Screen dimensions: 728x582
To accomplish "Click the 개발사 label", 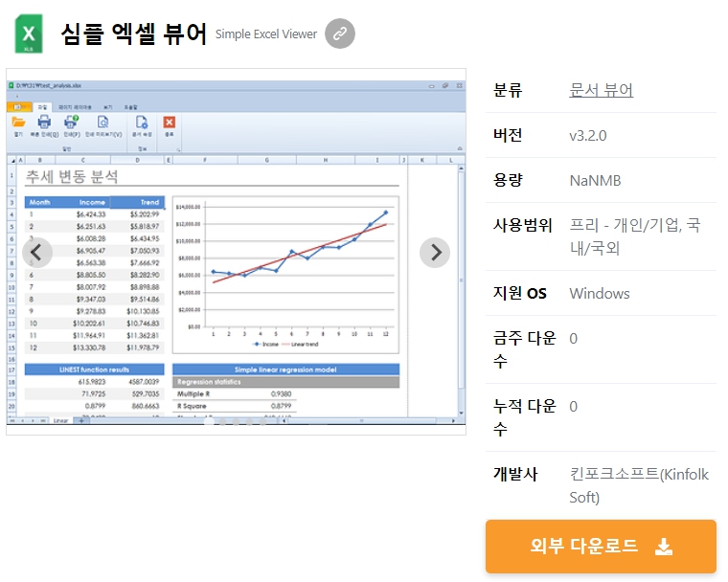I will 515,474.
